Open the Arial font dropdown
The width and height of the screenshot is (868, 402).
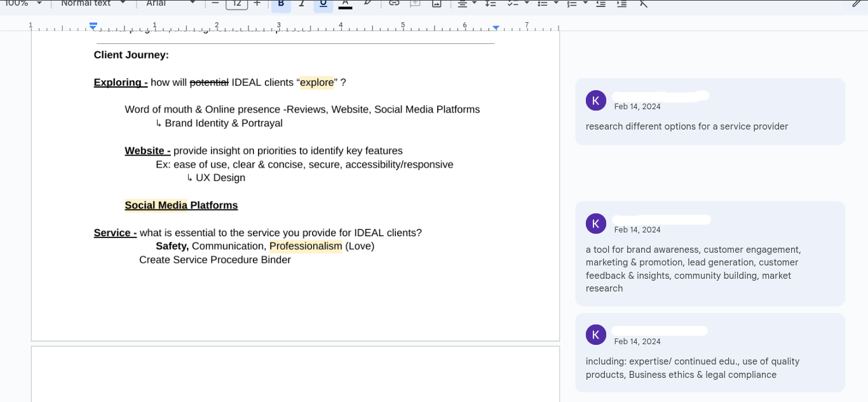[172, 4]
